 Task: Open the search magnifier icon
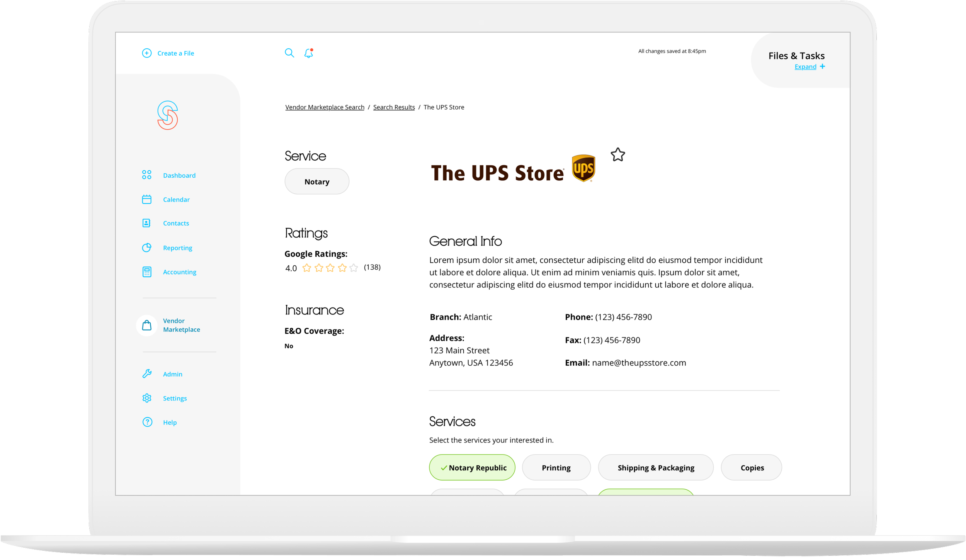(x=289, y=53)
